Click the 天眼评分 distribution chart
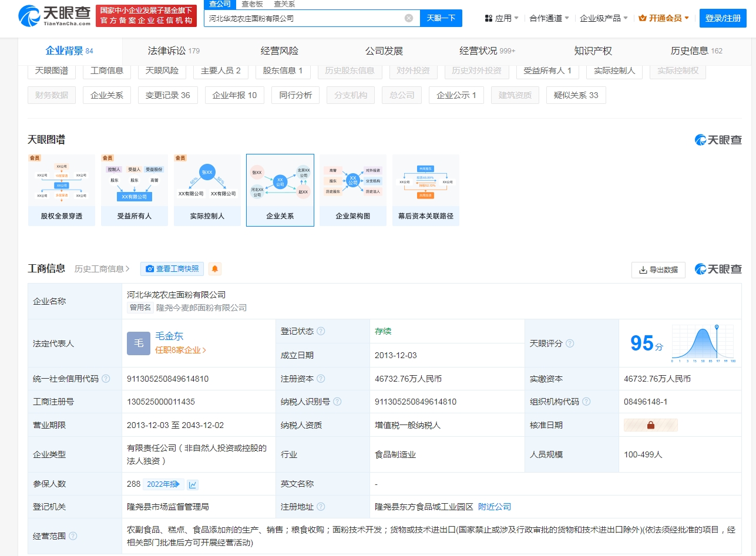Image resolution: width=756 pixels, height=556 pixels. (704, 343)
